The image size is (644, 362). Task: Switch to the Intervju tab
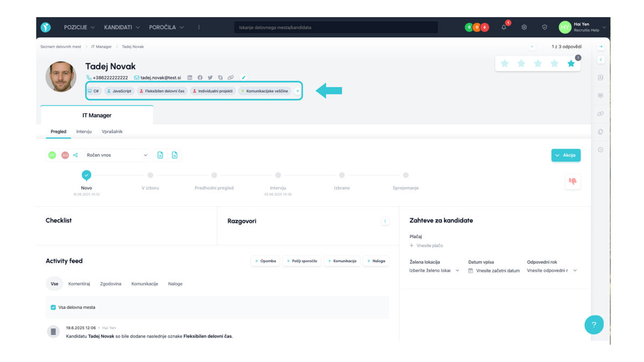pos(84,131)
